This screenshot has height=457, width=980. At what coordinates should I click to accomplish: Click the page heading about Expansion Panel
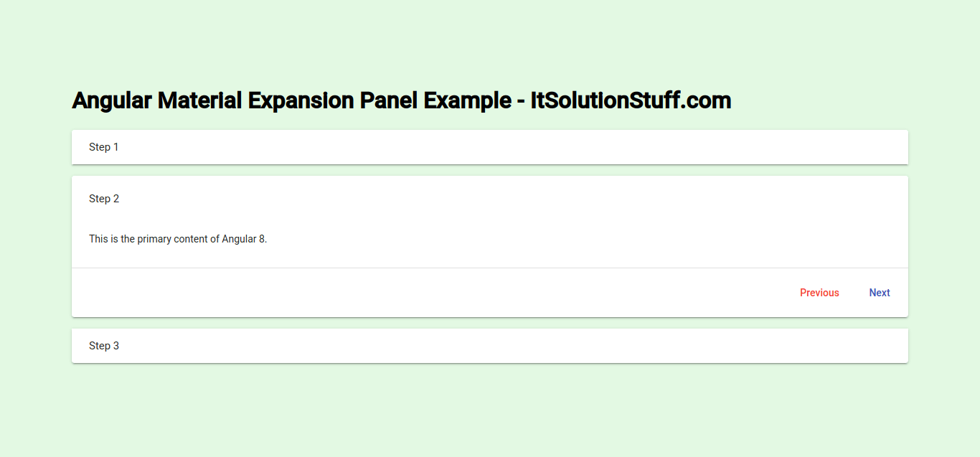[x=401, y=100]
